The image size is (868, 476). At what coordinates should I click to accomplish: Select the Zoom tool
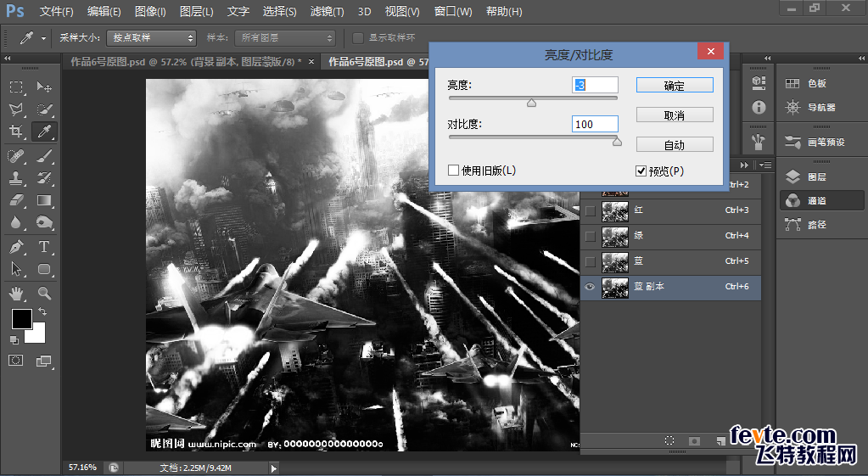tap(44, 293)
